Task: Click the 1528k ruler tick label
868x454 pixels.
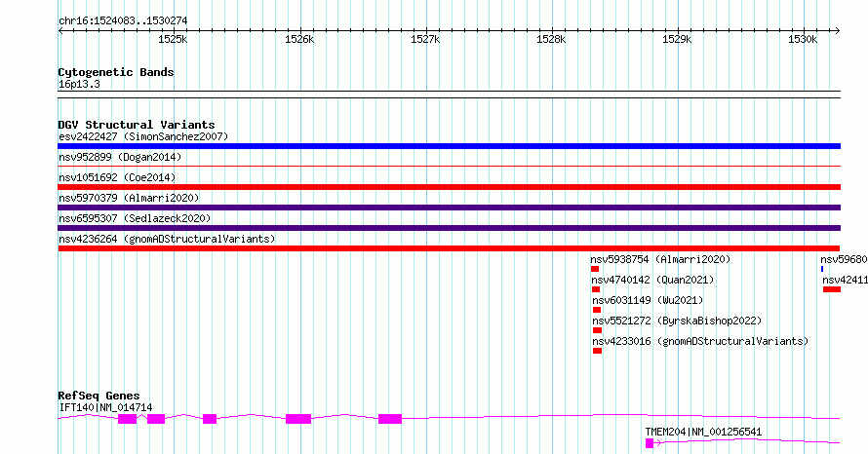Action: 551,39
